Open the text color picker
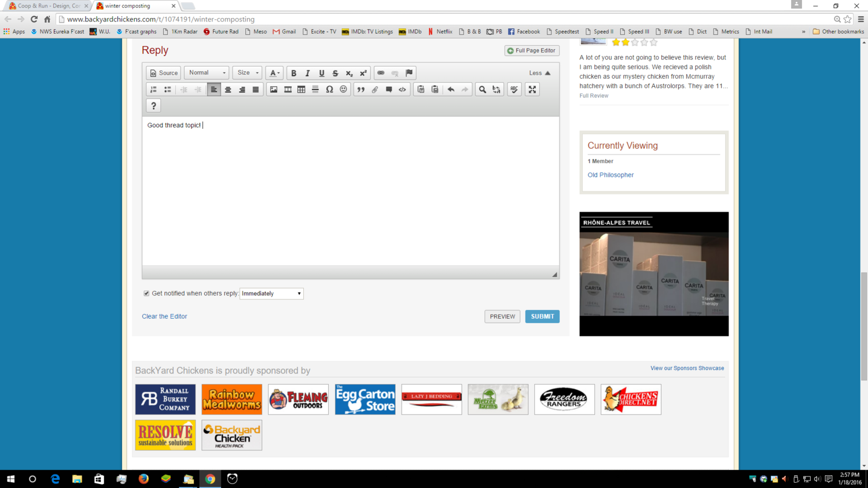 coord(275,73)
